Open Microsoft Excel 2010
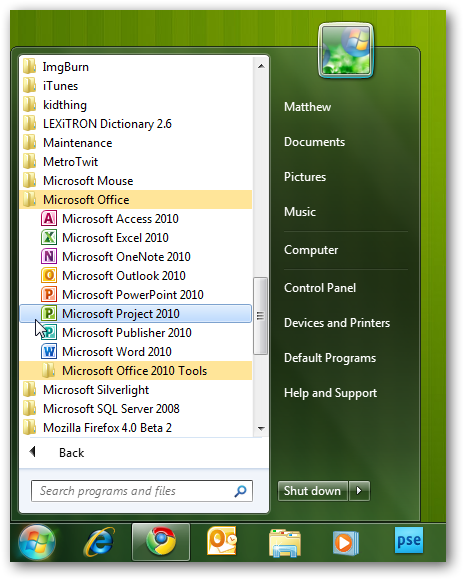 [135, 237]
